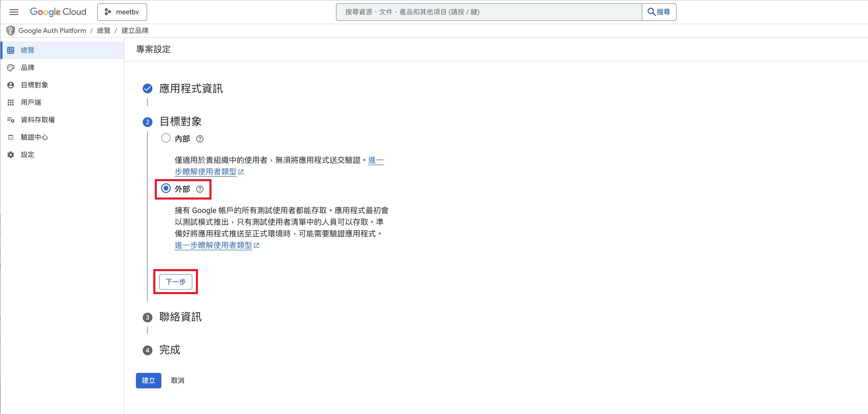Click the 用戶端 grid icon
This screenshot has height=414, width=868.
coord(11,102)
